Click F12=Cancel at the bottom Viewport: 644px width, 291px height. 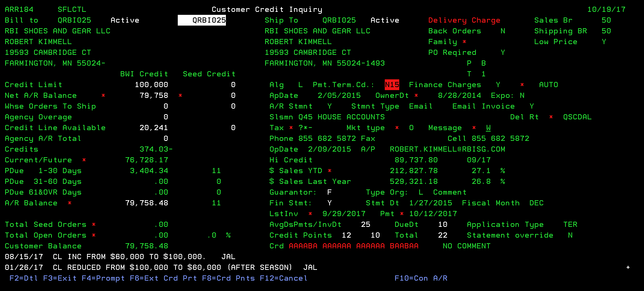click(x=283, y=278)
